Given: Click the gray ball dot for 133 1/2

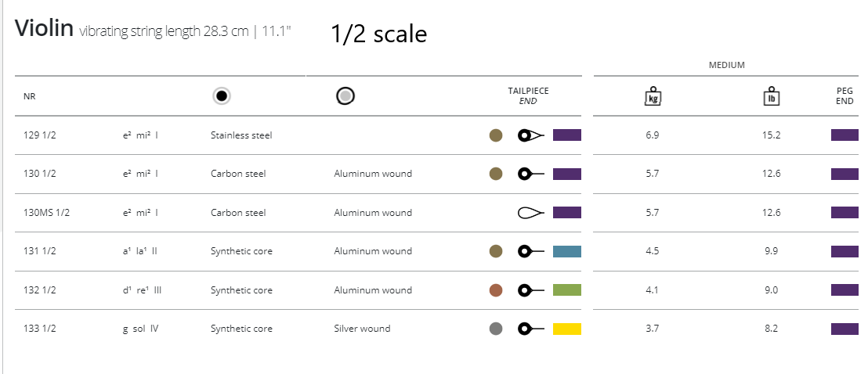Looking at the screenshot, I should click(495, 329).
